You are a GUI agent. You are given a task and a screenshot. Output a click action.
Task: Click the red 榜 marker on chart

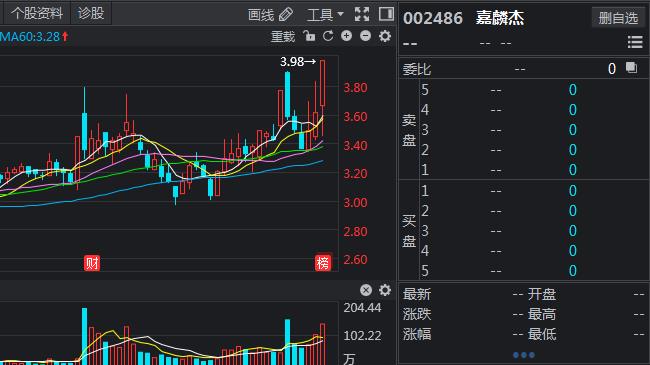click(323, 263)
